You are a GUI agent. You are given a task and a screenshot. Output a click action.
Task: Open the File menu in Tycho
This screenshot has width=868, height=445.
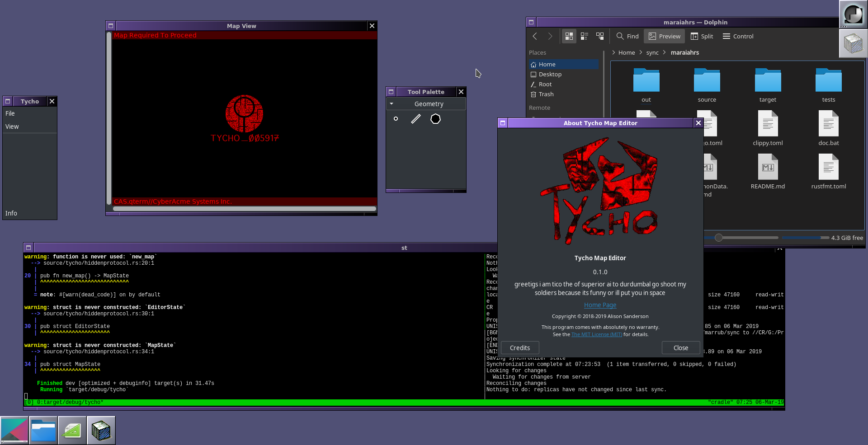click(10, 113)
